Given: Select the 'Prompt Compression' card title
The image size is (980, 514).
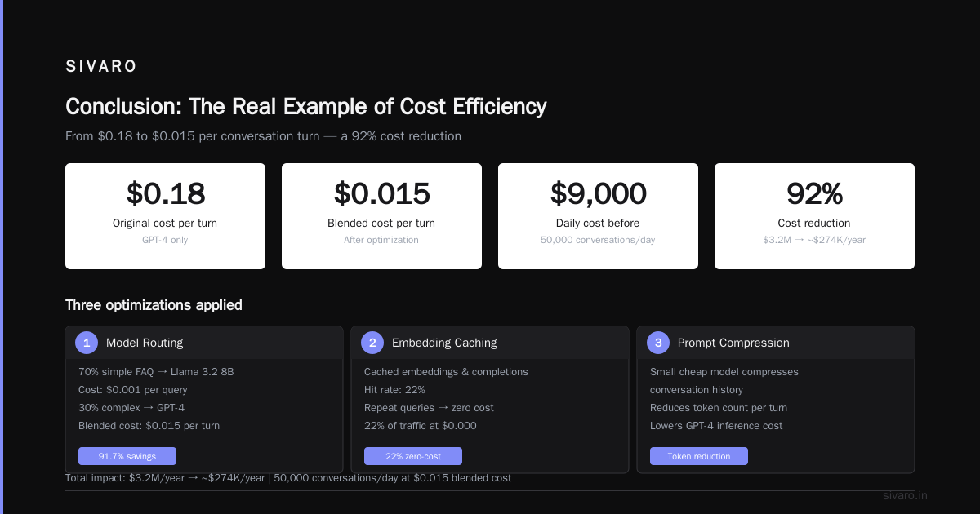Looking at the screenshot, I should pos(733,343).
